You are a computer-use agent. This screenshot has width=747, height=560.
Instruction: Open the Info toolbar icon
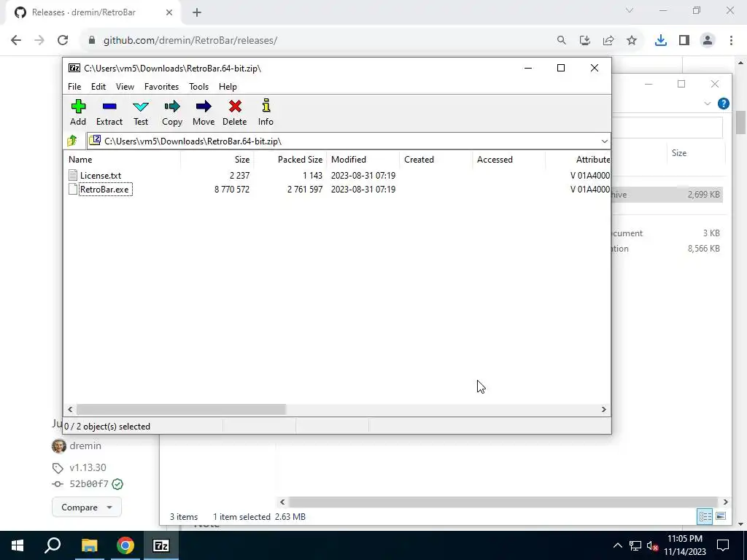tap(266, 112)
